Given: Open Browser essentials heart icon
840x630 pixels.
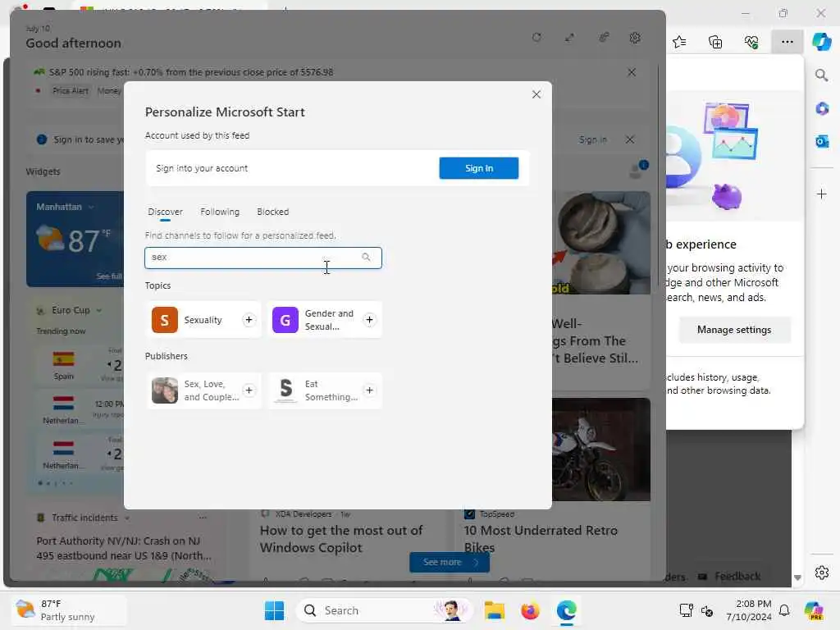Looking at the screenshot, I should point(751,42).
